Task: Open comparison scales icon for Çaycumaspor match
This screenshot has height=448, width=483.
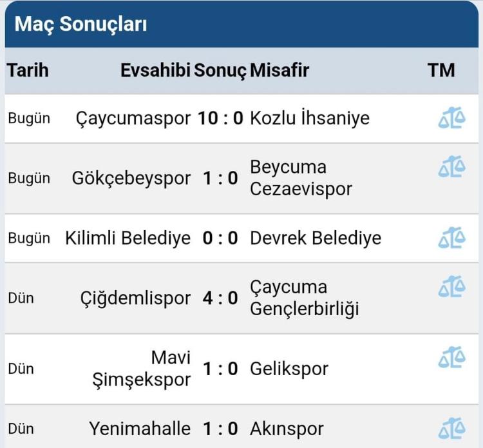Action: 451,119
